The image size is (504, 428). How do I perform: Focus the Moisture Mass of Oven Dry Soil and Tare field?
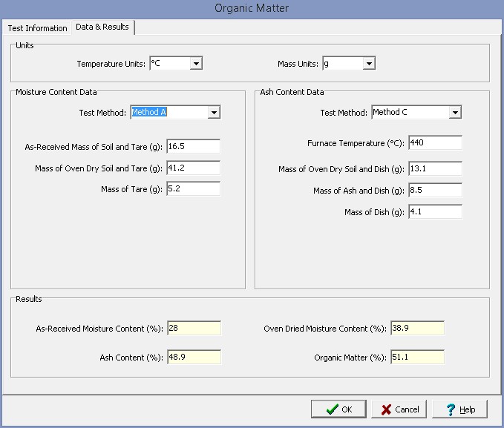pyautogui.click(x=193, y=168)
